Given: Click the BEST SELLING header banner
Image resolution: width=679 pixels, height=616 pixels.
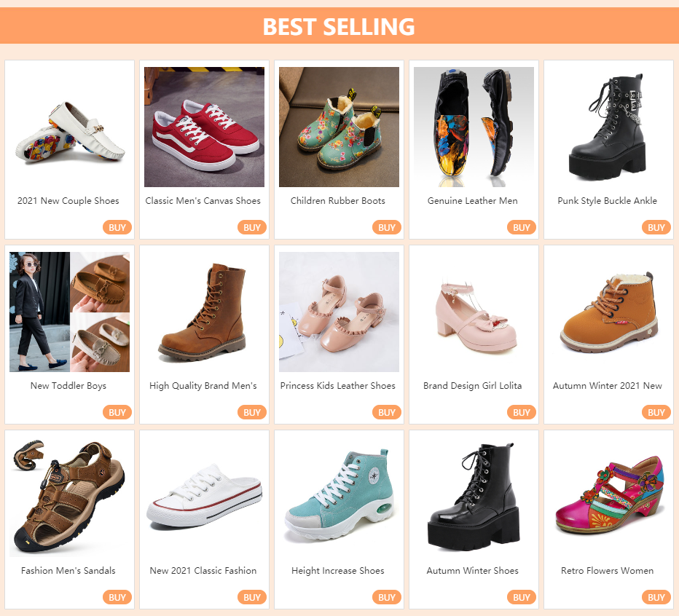Looking at the screenshot, I should [339, 26].
